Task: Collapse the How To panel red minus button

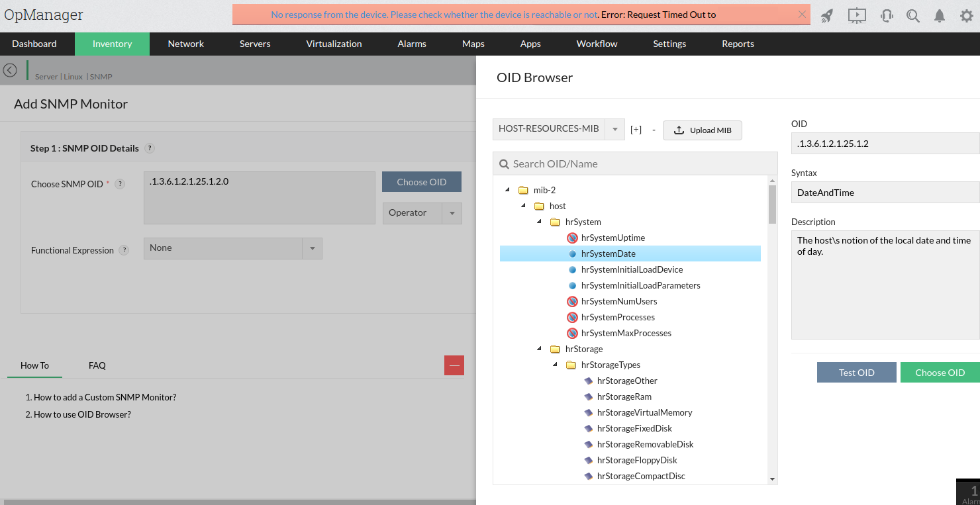Action: [454, 365]
